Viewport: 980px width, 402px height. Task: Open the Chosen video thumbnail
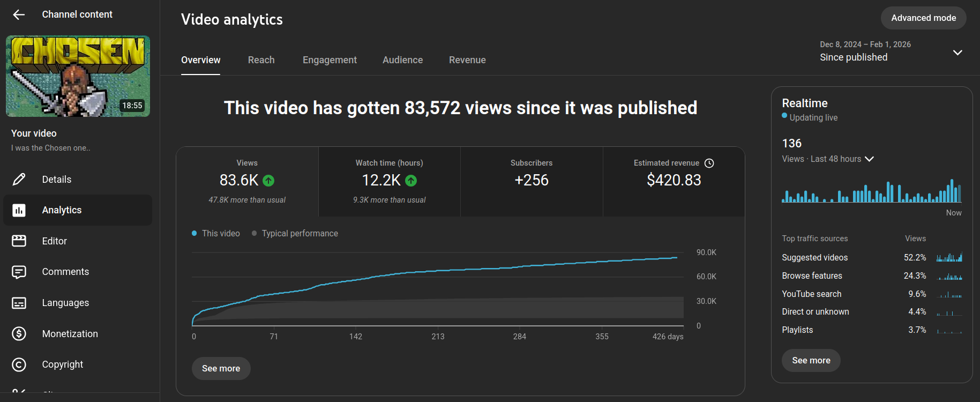78,76
